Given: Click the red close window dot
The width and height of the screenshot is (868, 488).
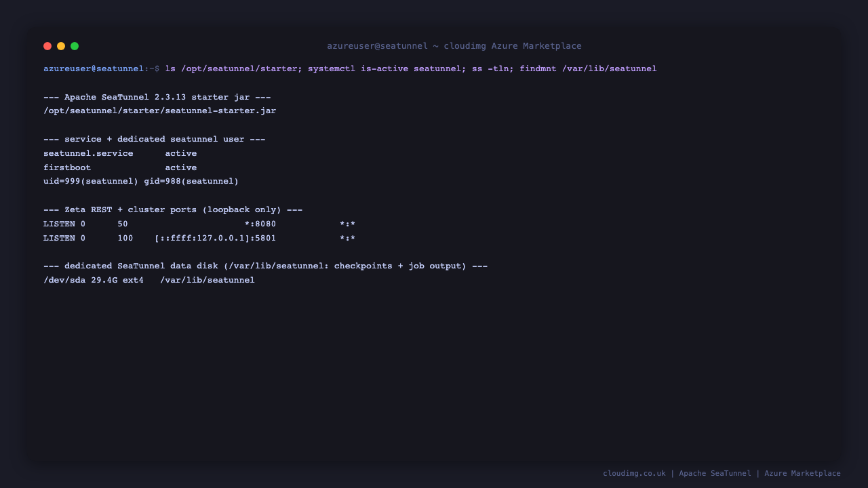Looking at the screenshot, I should [x=47, y=46].
